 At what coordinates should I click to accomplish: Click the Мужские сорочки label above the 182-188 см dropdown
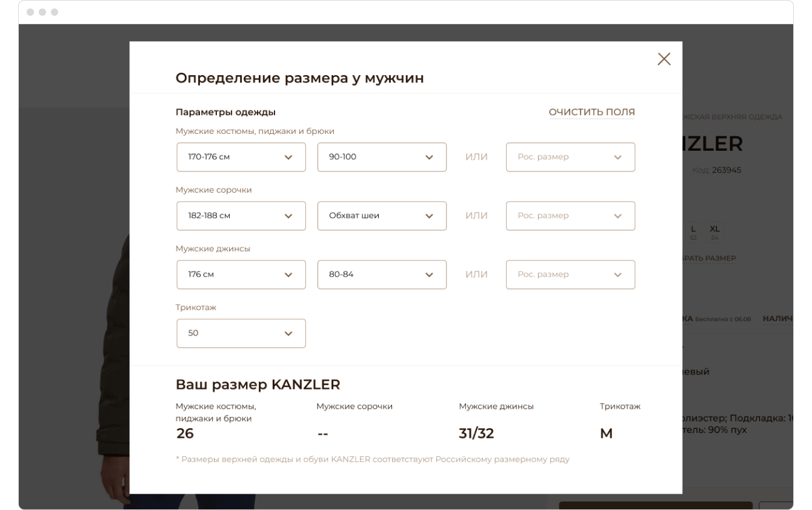coord(214,190)
